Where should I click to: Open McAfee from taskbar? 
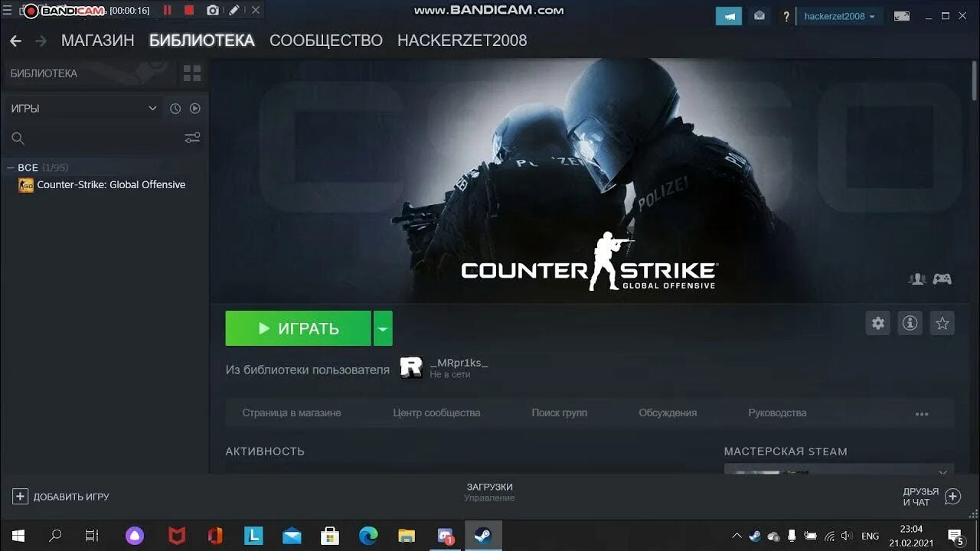(176, 536)
